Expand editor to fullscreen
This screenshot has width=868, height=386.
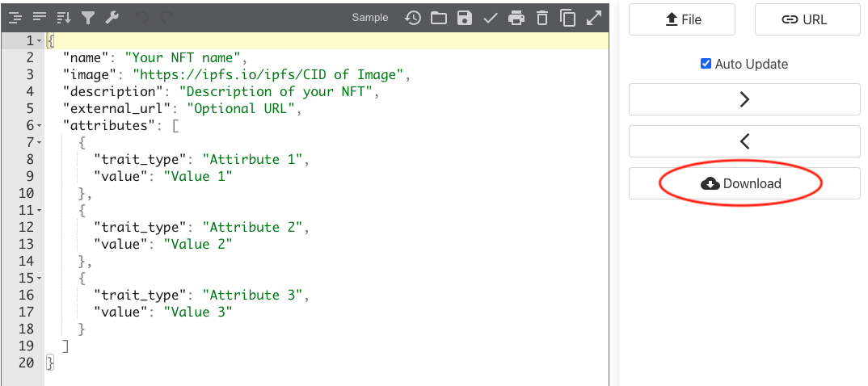tap(594, 18)
